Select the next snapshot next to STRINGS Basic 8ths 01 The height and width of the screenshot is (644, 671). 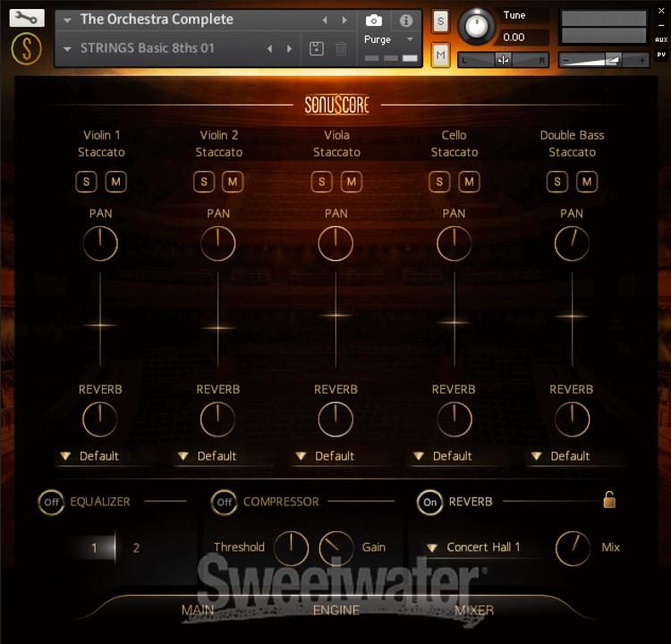[x=289, y=49]
